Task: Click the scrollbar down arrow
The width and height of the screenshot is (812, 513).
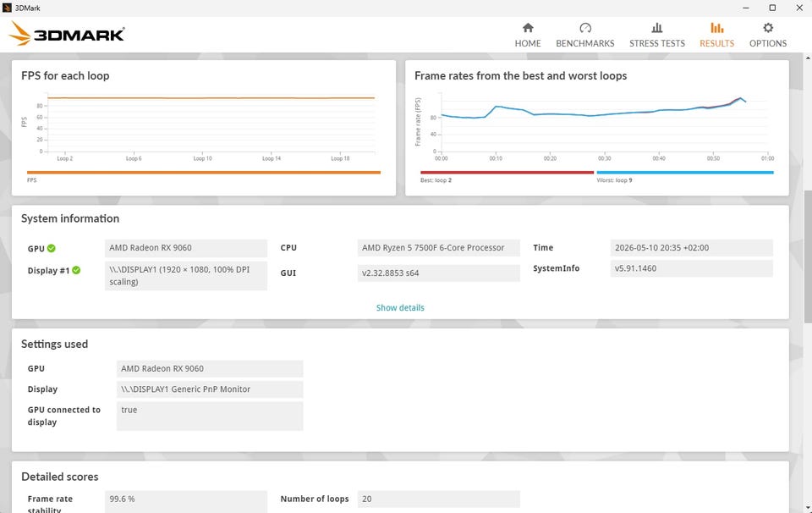Action: coord(808,508)
